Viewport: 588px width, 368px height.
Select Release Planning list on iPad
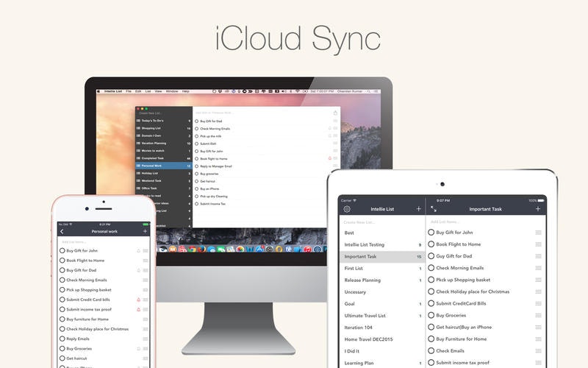[382, 280]
